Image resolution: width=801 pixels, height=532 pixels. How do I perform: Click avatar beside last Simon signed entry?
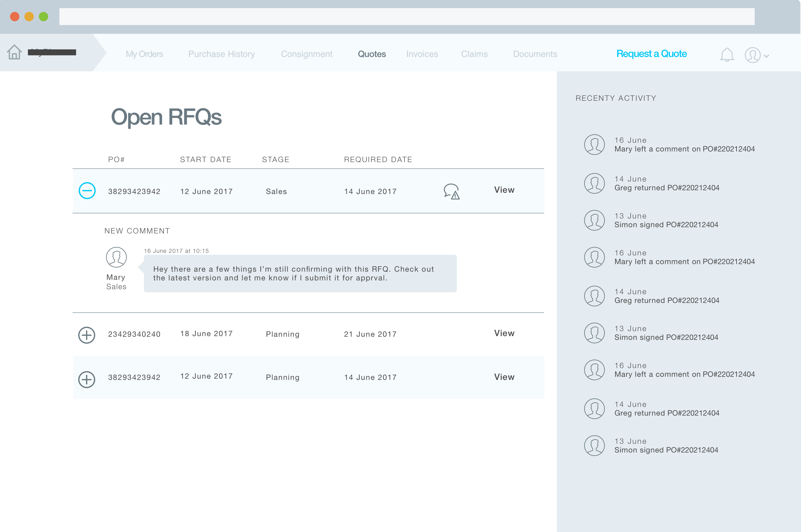(594, 446)
